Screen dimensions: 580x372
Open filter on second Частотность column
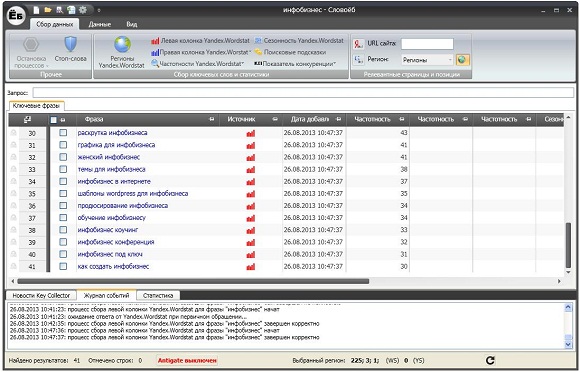(465, 119)
